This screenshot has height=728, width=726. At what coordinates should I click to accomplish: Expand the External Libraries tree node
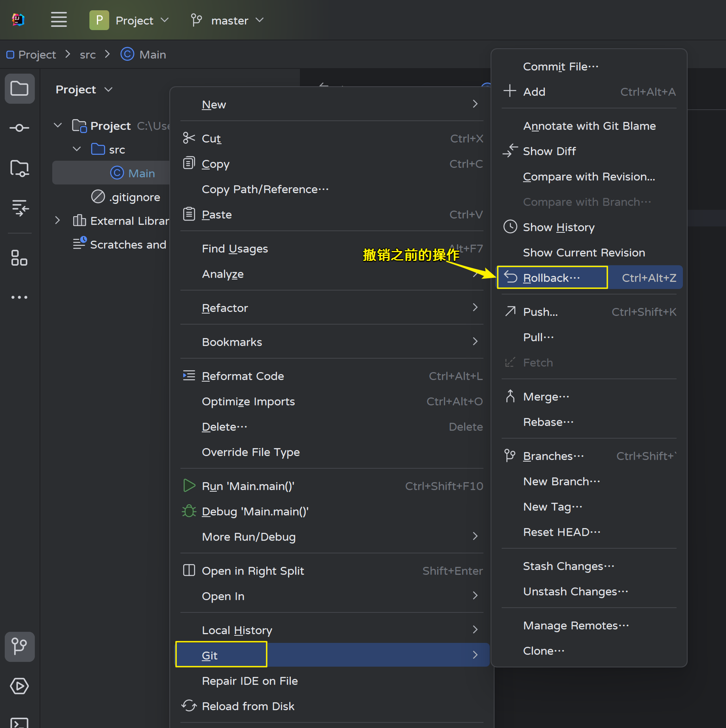tap(57, 220)
